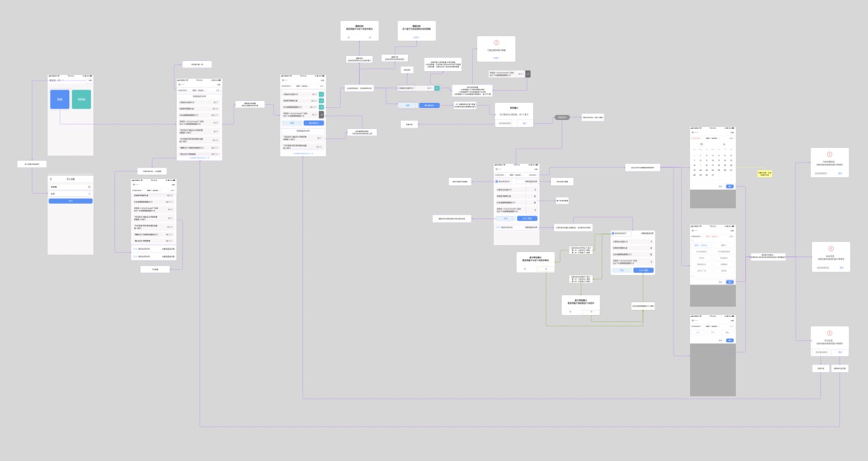Viewport: 868px width, 461px height.
Task: Click the topmost teal check icon in the task list screen
Action: (321, 94)
